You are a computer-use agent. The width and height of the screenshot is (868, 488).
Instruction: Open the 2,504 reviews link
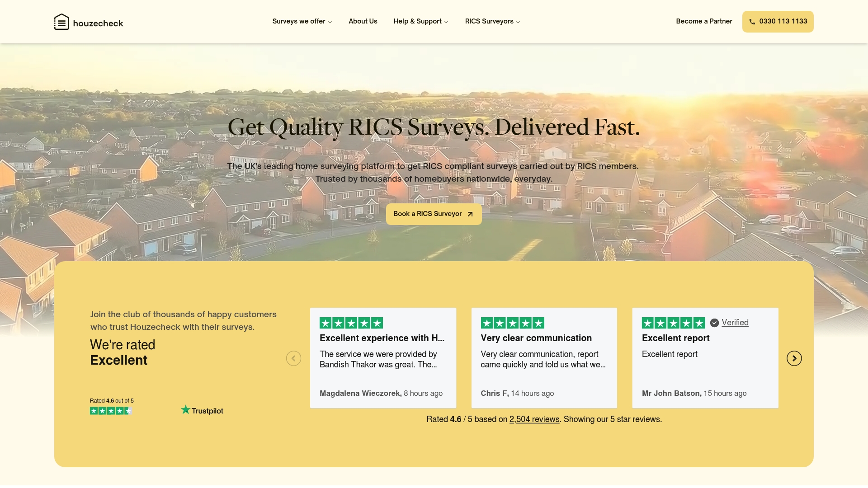[534, 419]
